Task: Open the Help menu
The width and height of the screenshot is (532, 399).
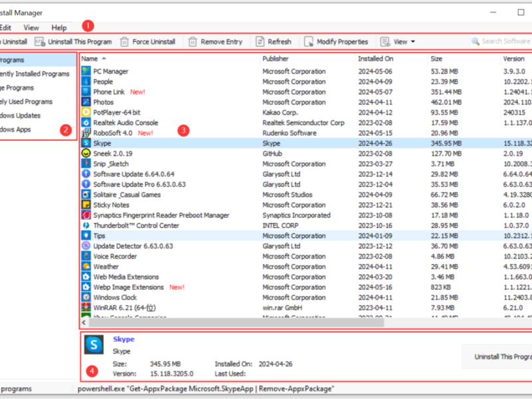Action: click(x=59, y=28)
